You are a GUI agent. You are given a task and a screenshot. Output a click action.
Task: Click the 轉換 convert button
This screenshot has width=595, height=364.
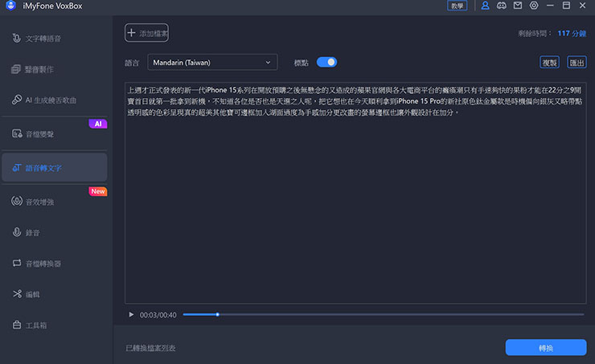(x=546, y=348)
